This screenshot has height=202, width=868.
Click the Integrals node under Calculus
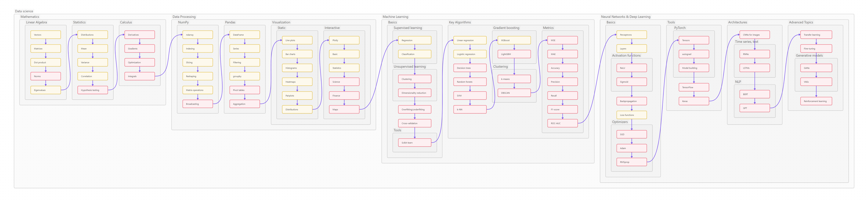point(139,76)
